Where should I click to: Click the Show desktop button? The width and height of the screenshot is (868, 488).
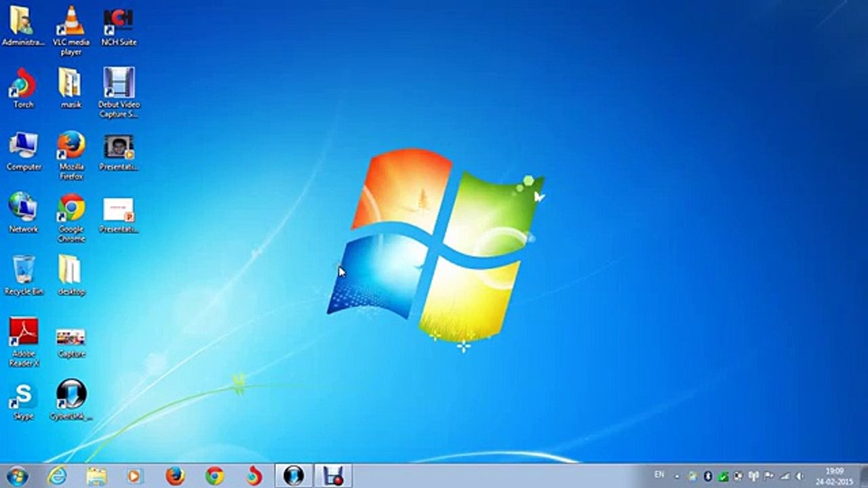pos(863,476)
